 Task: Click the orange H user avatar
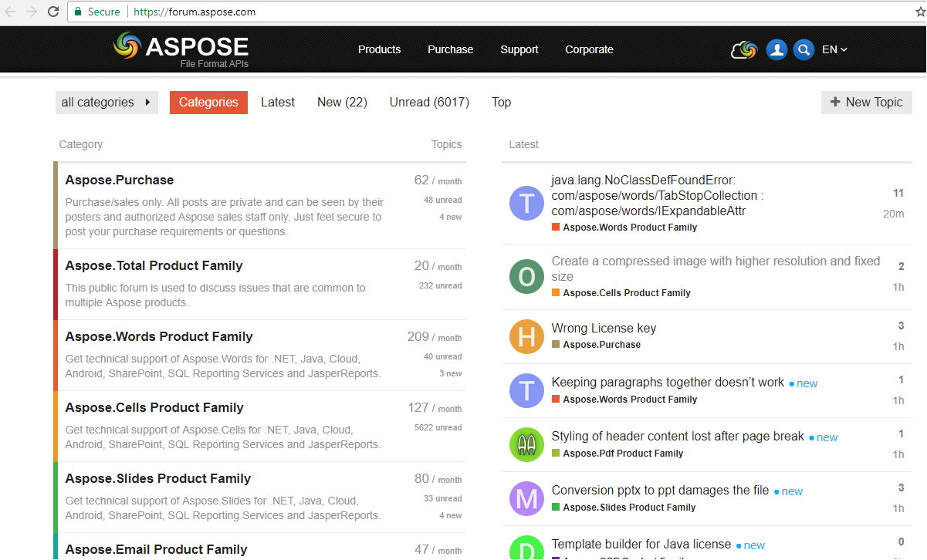pyautogui.click(x=526, y=337)
